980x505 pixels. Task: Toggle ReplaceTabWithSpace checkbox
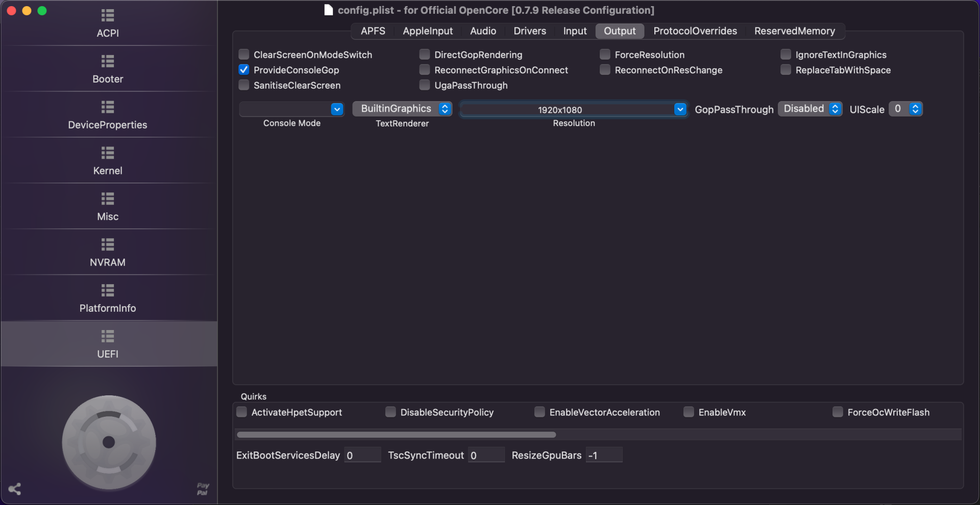[x=786, y=70]
